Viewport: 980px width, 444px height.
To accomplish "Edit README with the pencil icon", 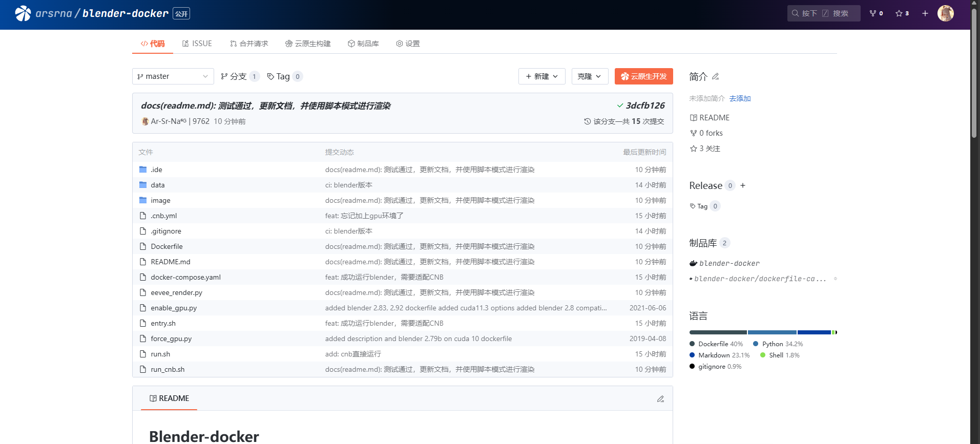I will pyautogui.click(x=660, y=398).
